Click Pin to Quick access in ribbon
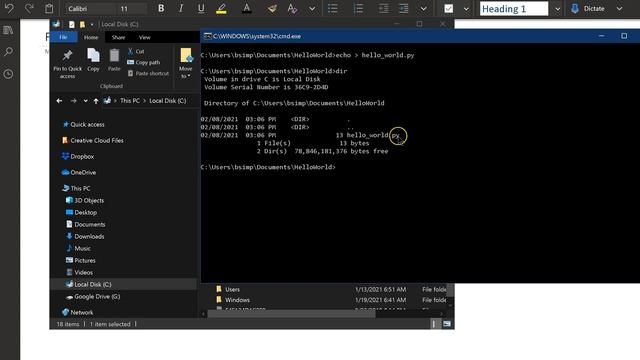This screenshot has width=640, height=360. coord(67,63)
